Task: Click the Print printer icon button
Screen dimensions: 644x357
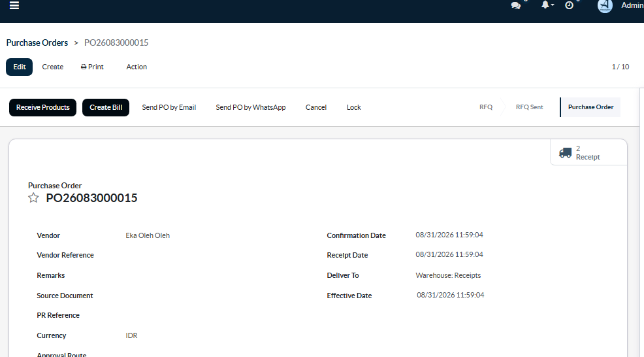Action: tap(92, 67)
